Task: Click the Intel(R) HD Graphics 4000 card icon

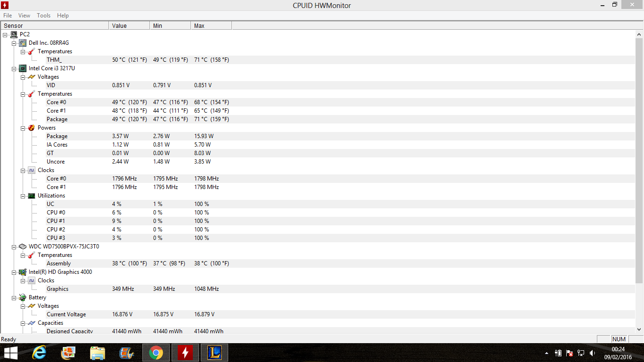Action: click(x=22, y=272)
